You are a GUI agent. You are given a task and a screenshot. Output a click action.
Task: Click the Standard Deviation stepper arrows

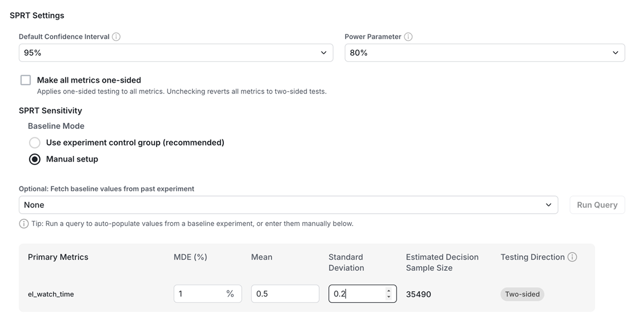[389, 294]
